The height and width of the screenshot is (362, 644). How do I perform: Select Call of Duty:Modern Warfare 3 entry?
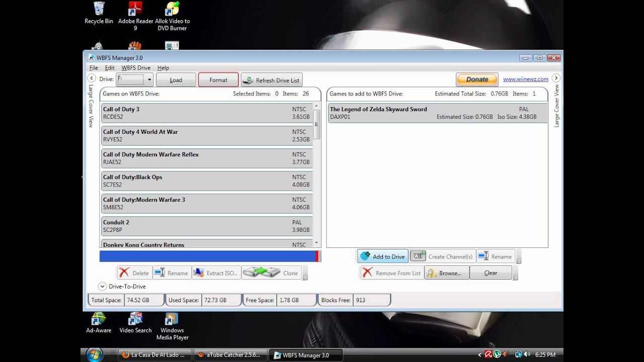point(206,204)
